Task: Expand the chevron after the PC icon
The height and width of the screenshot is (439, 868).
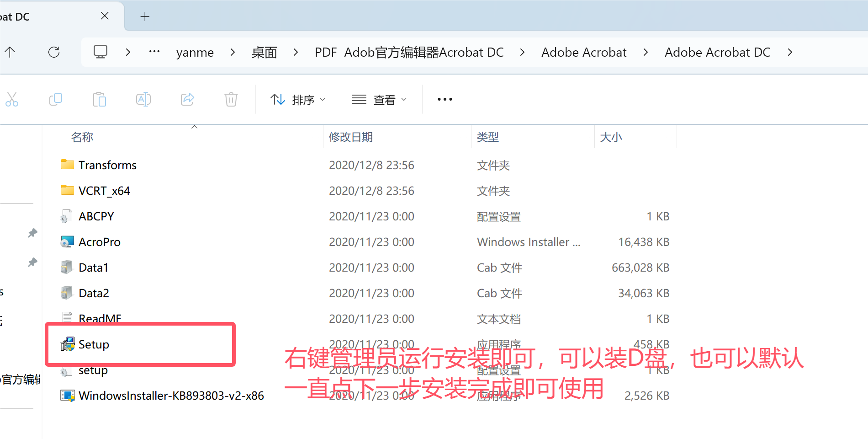Action: (x=128, y=52)
